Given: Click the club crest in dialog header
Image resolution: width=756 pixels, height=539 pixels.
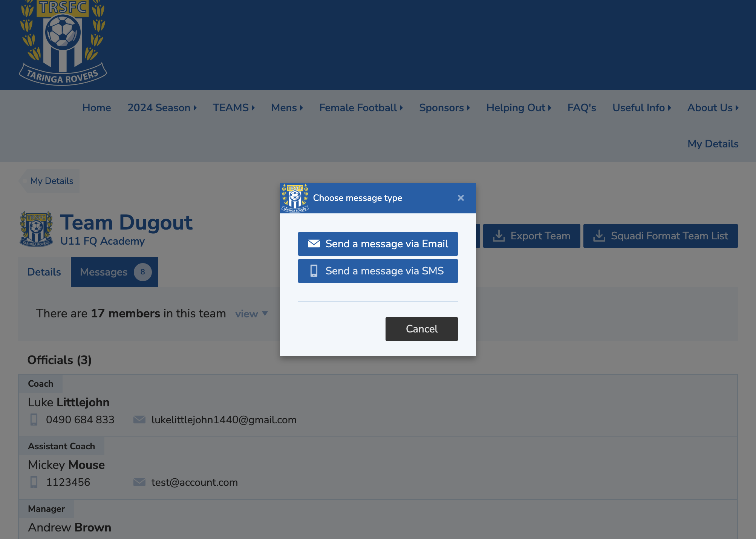Looking at the screenshot, I should click(x=295, y=198).
